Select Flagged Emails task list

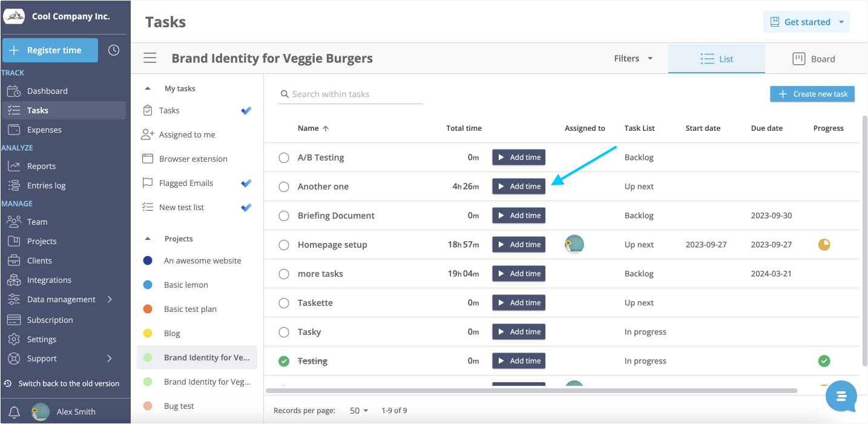pyautogui.click(x=186, y=183)
